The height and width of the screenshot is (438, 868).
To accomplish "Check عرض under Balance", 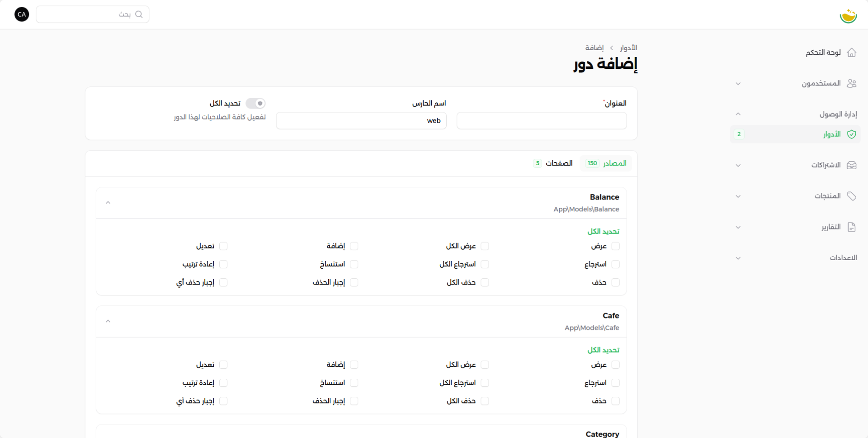I will click(x=615, y=246).
